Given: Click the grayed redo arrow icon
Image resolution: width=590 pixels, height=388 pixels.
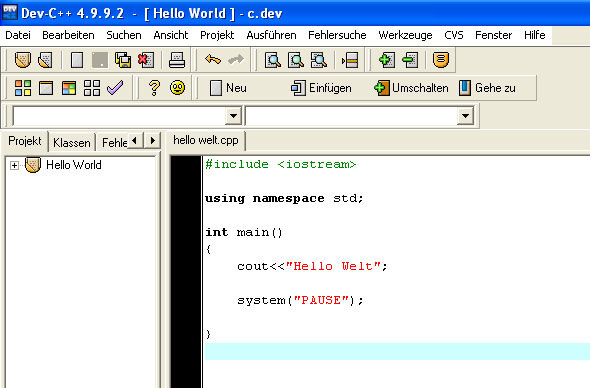Looking at the screenshot, I should point(236,59).
